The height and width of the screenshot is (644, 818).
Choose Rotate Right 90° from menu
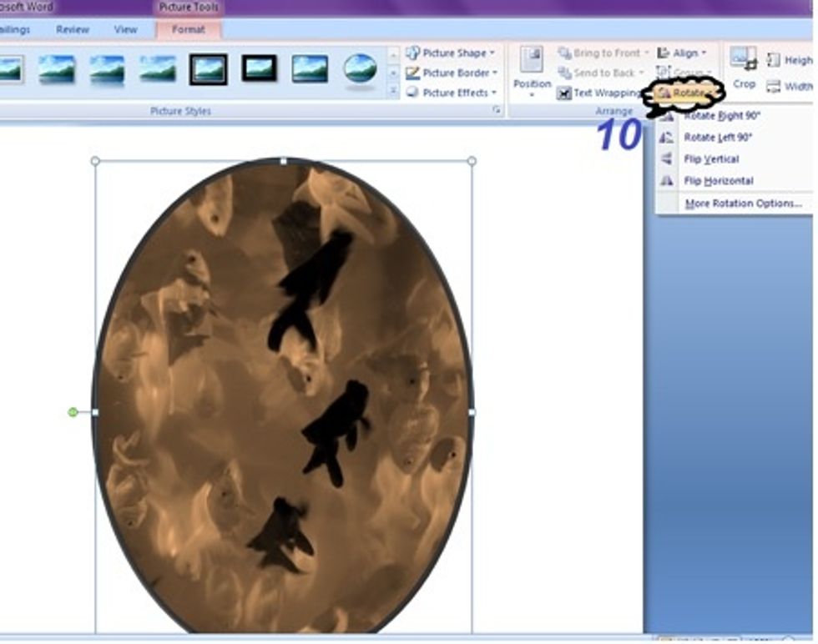(x=721, y=116)
